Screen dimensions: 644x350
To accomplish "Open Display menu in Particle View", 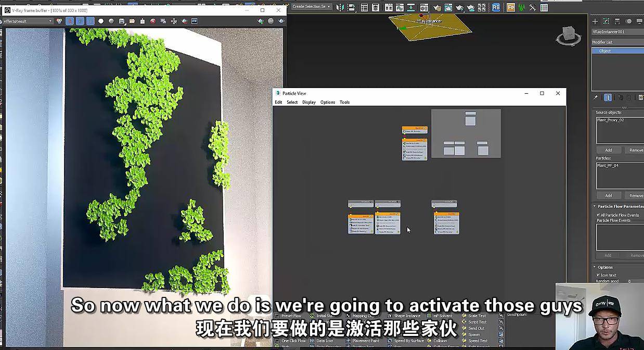I will click(x=309, y=102).
